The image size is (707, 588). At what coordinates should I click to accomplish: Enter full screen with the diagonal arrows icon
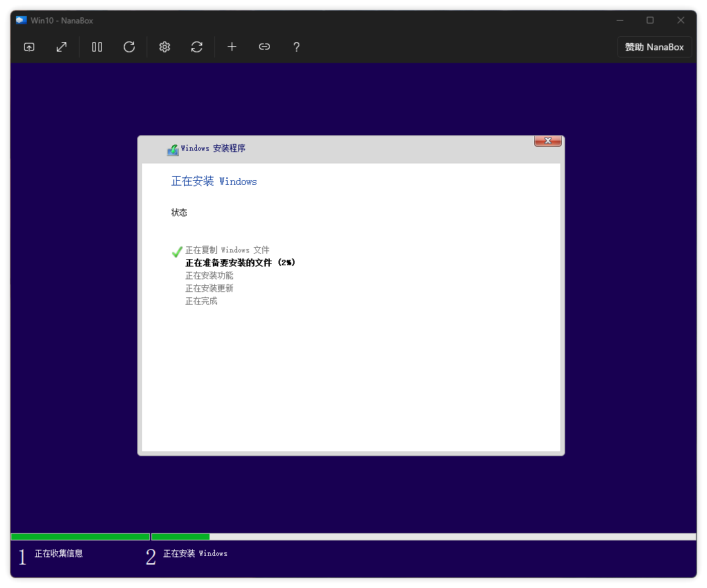(x=62, y=47)
